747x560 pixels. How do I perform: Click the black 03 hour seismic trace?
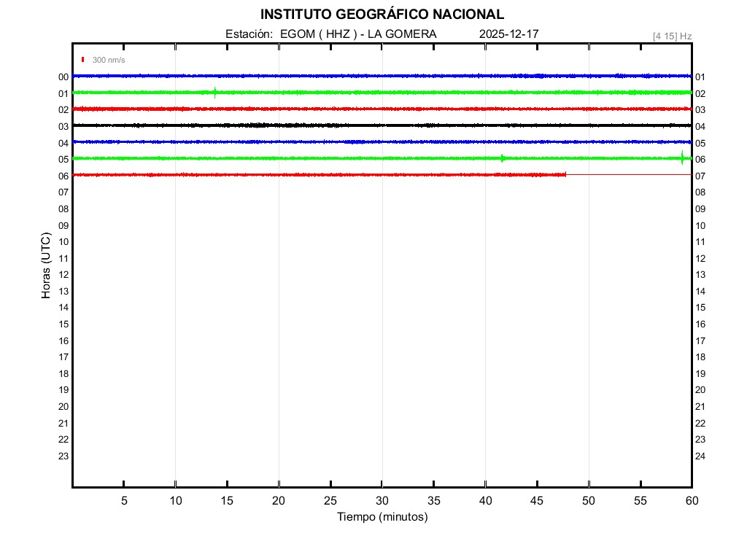click(x=292, y=125)
